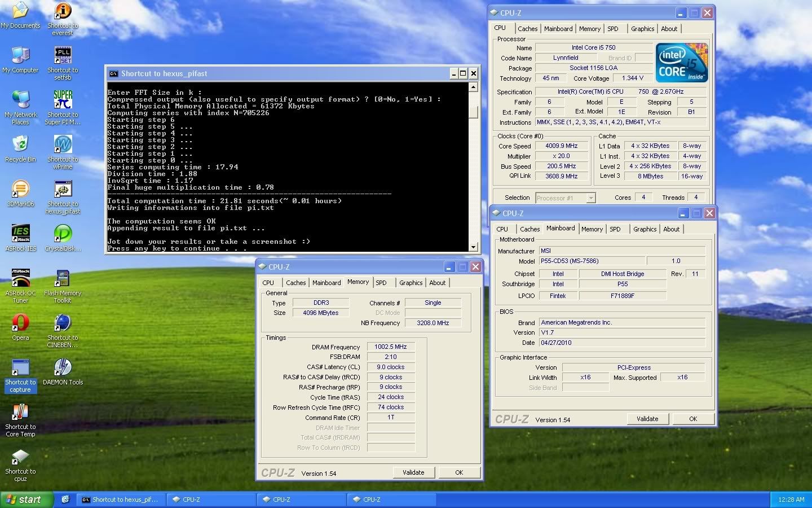The height and width of the screenshot is (508, 812).
Task: Open Memory tab in top CPU-Z window
Action: [x=590, y=29]
